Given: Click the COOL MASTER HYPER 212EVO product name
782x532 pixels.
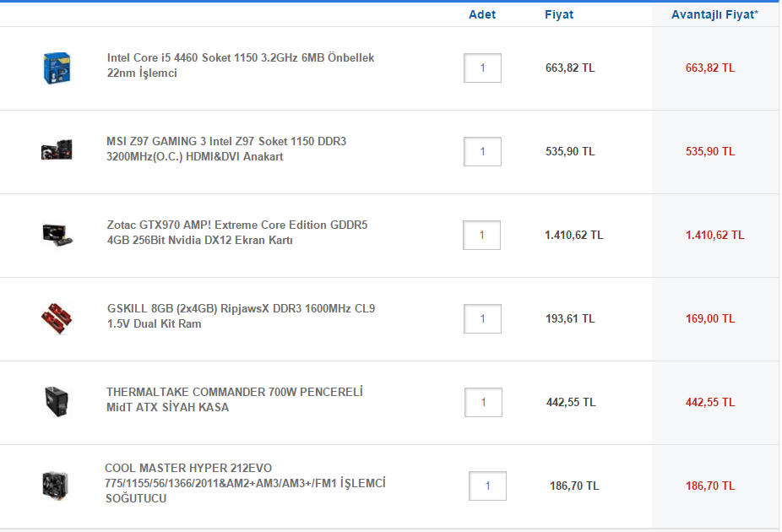Looking at the screenshot, I should tap(245, 483).
